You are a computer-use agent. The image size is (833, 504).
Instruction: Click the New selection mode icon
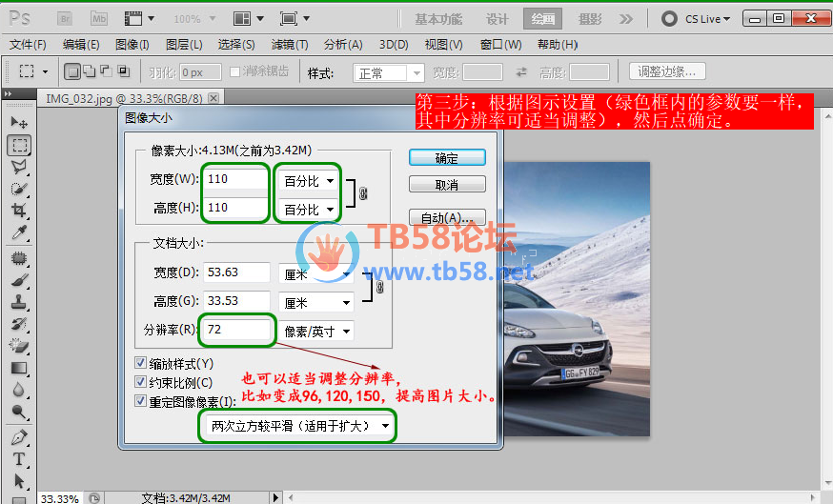point(72,71)
